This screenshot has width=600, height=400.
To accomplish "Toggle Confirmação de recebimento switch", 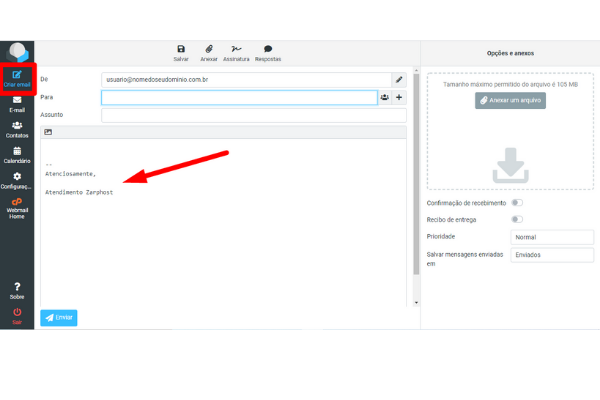I will (517, 202).
